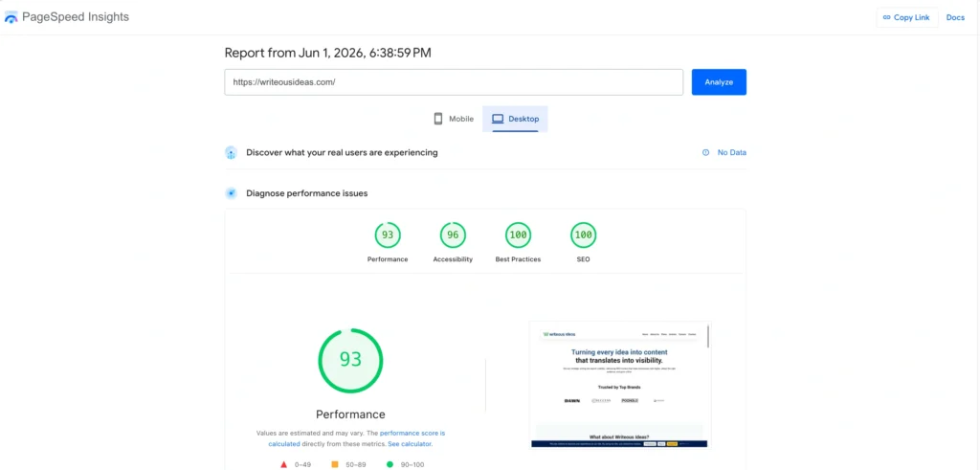980x470 pixels.
Task: Click the Copy Link button
Action: [907, 17]
